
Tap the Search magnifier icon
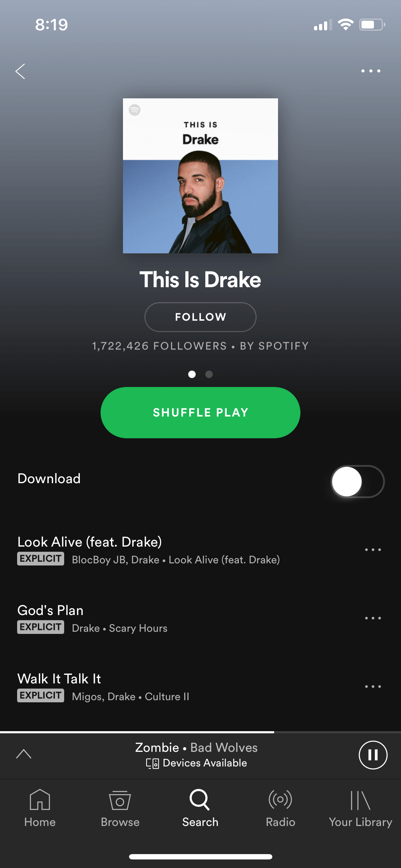200,800
